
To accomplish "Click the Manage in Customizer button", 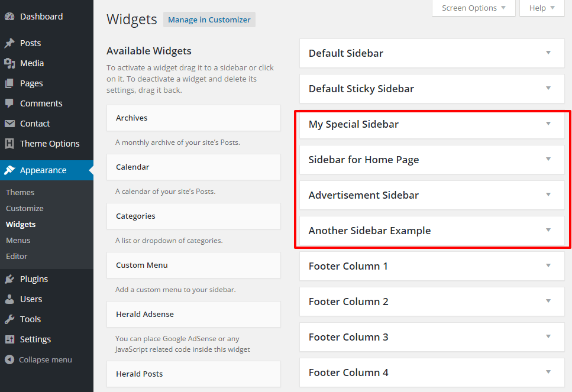I will click(209, 20).
